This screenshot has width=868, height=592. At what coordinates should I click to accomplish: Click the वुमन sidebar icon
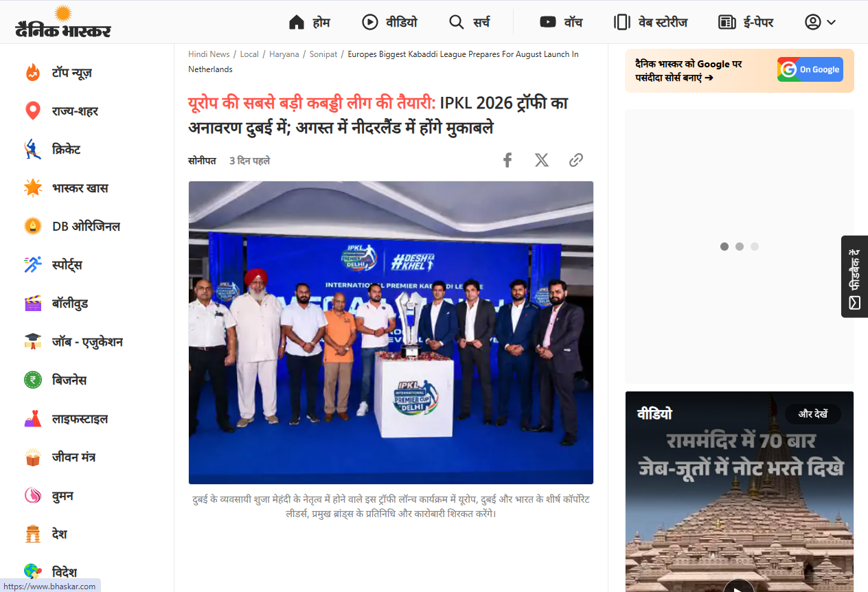pos(33,495)
